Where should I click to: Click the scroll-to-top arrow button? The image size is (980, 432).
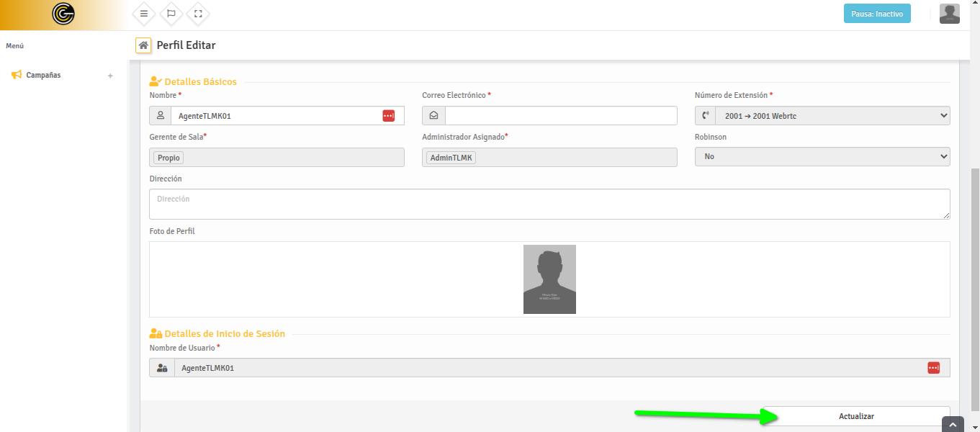tap(953, 425)
